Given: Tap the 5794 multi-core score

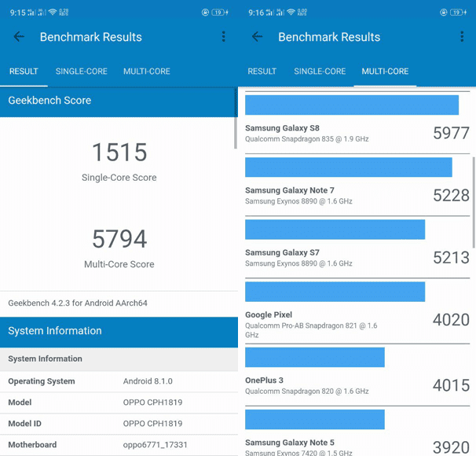Looking at the screenshot, I should [x=119, y=239].
